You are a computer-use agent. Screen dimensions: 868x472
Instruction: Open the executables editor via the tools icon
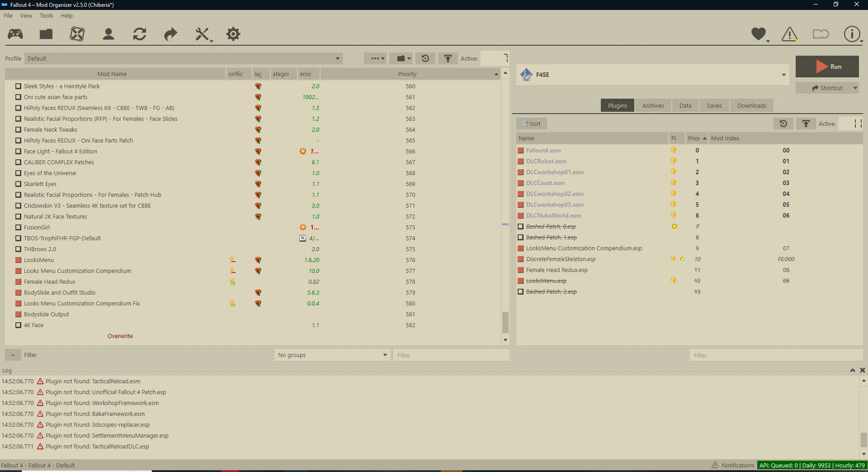coord(202,34)
